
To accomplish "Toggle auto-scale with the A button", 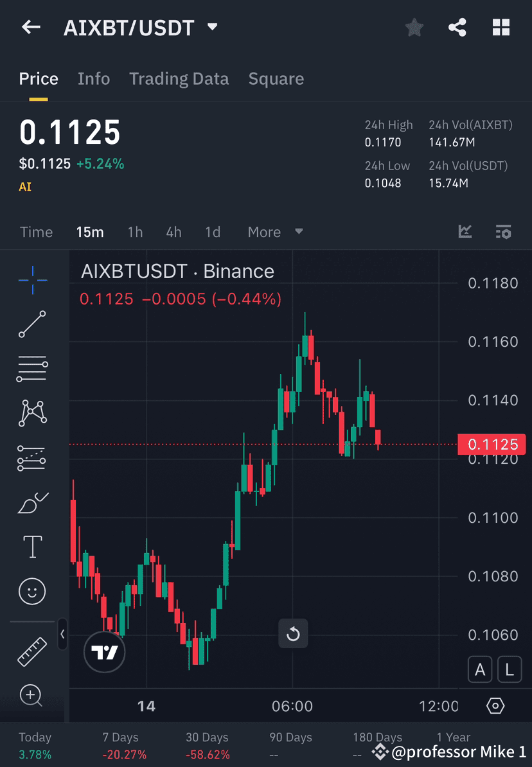I will 480,669.
